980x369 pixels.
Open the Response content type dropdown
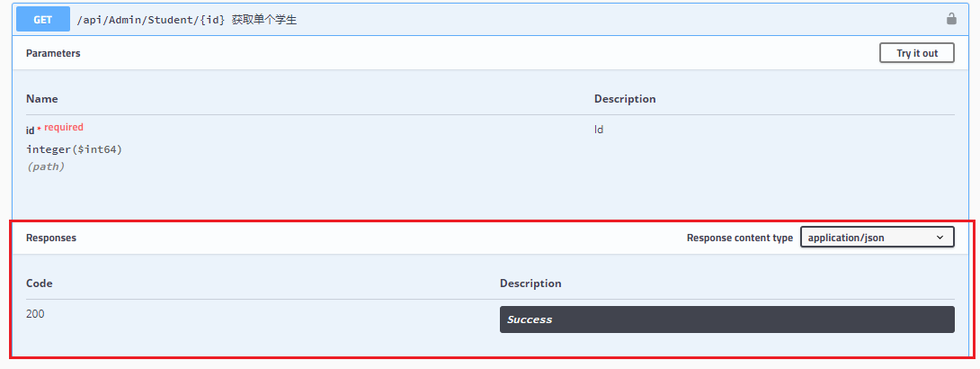click(x=877, y=238)
